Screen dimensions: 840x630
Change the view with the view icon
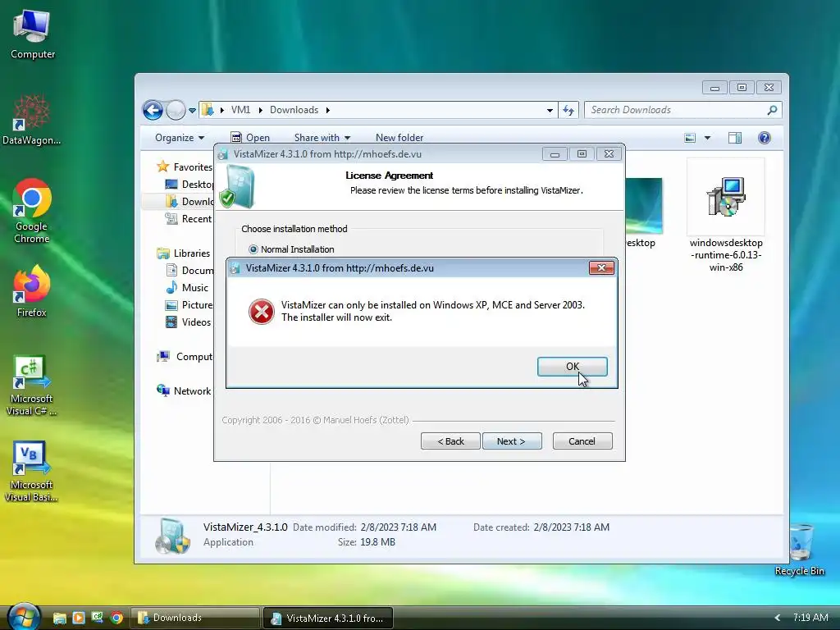690,138
